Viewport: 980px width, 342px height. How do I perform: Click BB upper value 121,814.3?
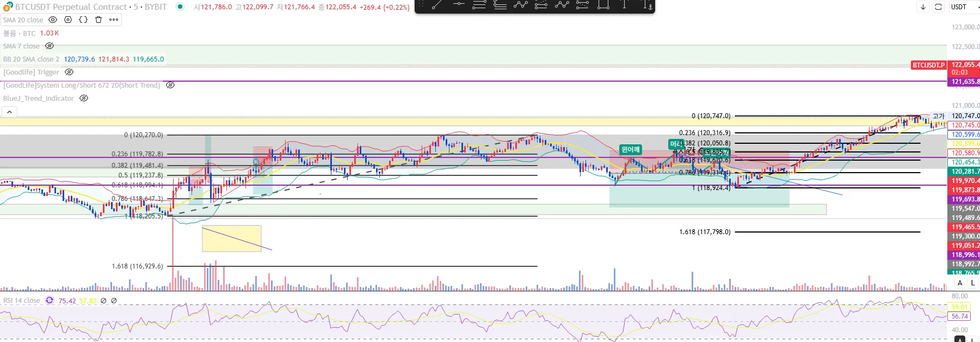tap(114, 59)
